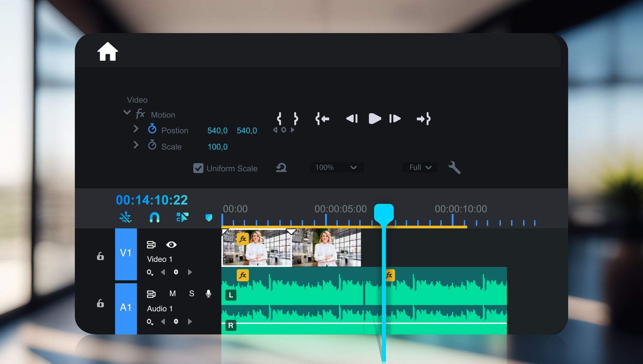This screenshot has width=643, height=364.
Task: Expand the Position property arrow
Action: point(136,129)
